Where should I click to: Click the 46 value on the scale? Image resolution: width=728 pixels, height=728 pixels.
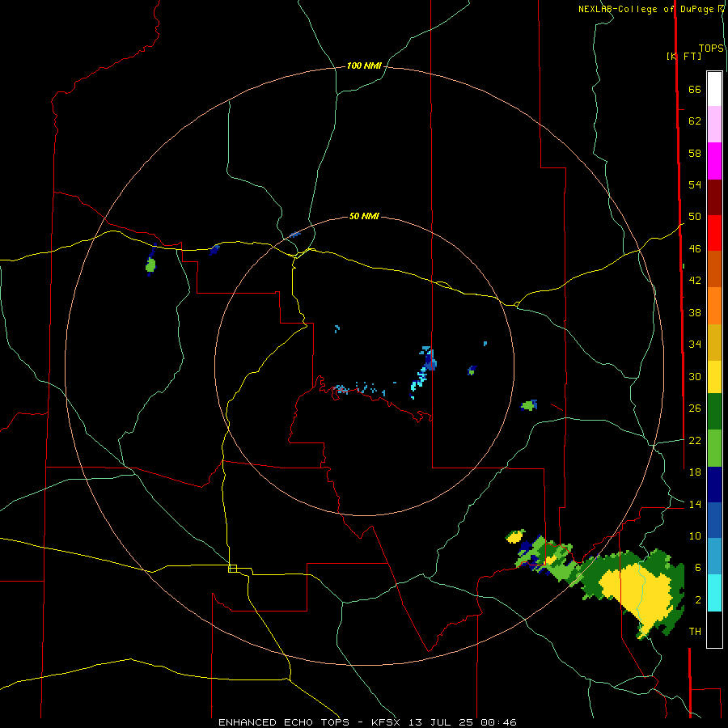click(x=695, y=249)
